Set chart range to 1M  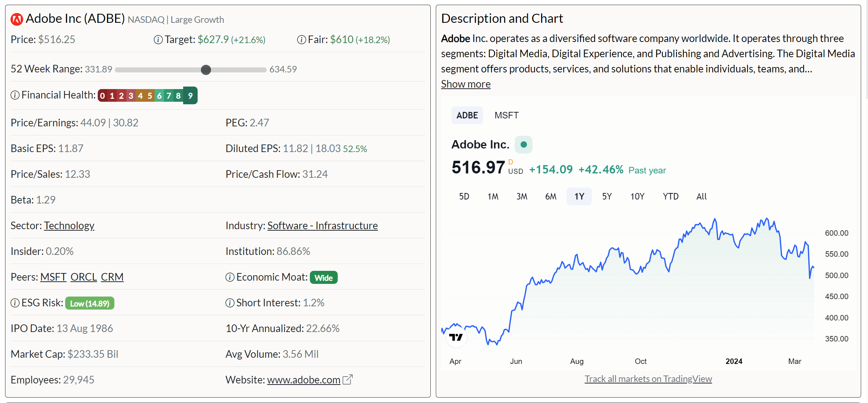coord(493,197)
